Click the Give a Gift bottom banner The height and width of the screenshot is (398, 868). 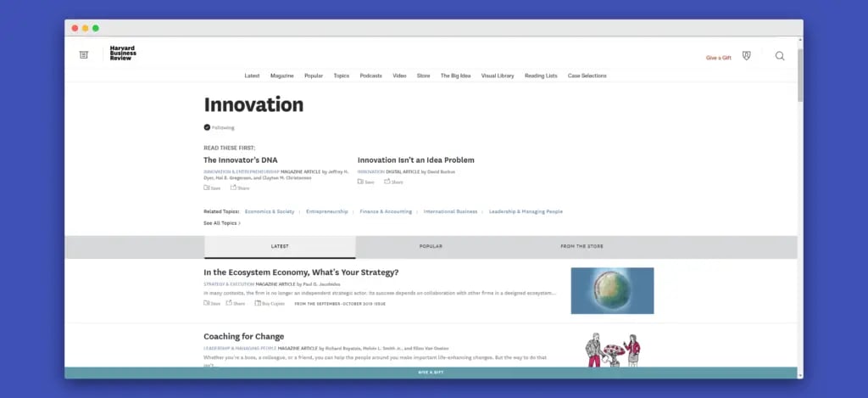(x=431, y=373)
